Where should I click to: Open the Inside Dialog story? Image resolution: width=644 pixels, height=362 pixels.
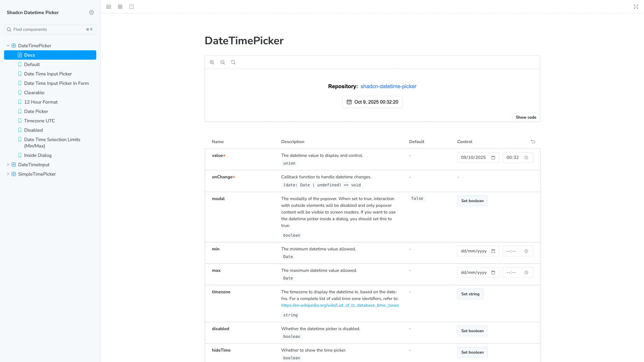(50, 155)
